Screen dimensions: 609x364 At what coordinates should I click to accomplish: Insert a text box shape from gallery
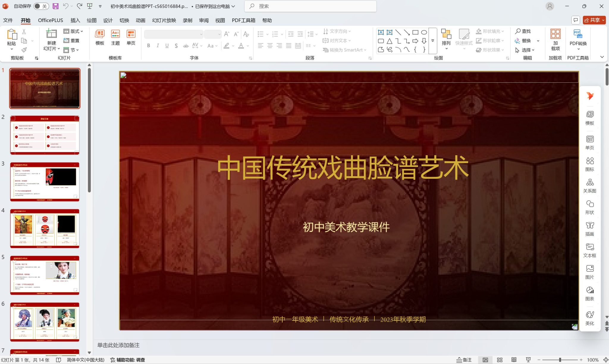(x=381, y=32)
